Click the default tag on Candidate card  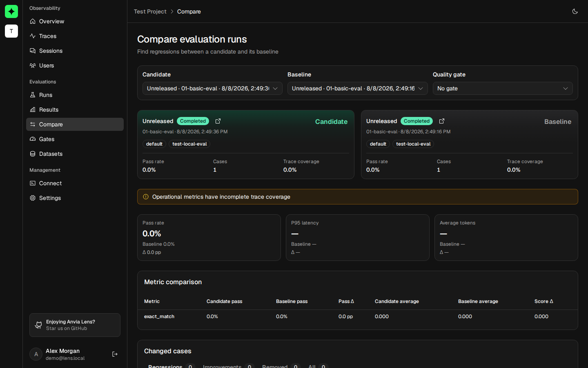point(154,144)
